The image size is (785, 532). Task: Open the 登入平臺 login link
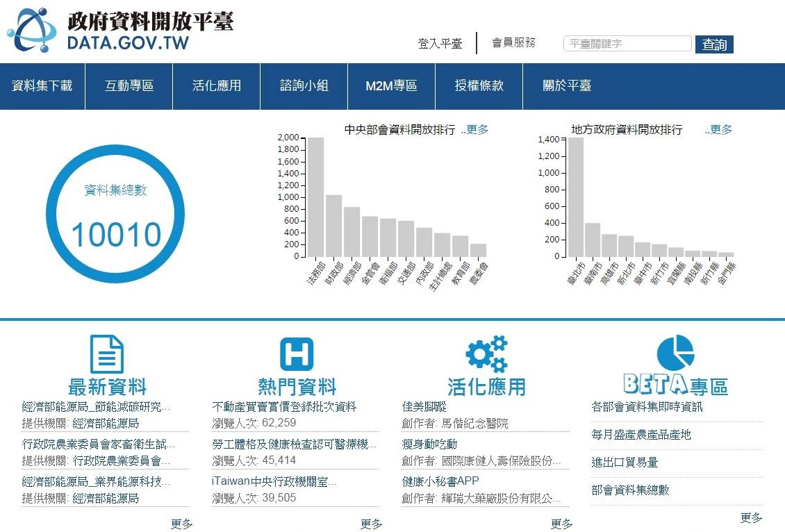point(440,44)
